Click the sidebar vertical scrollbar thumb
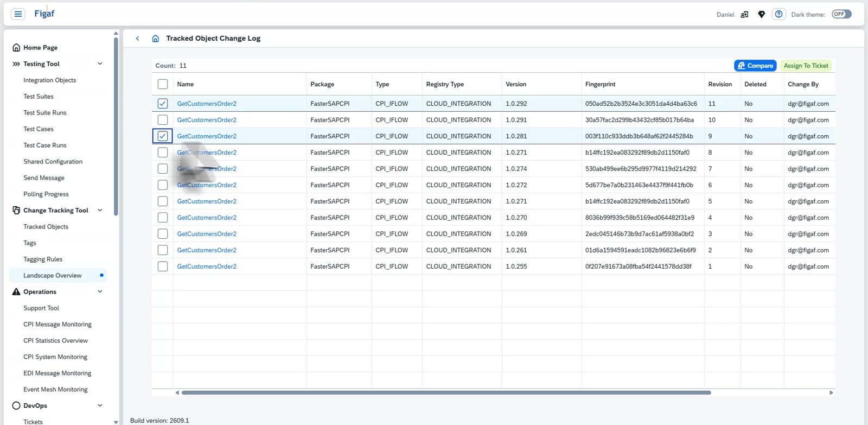Viewport: 868px width, 425px height. pyautogui.click(x=116, y=126)
